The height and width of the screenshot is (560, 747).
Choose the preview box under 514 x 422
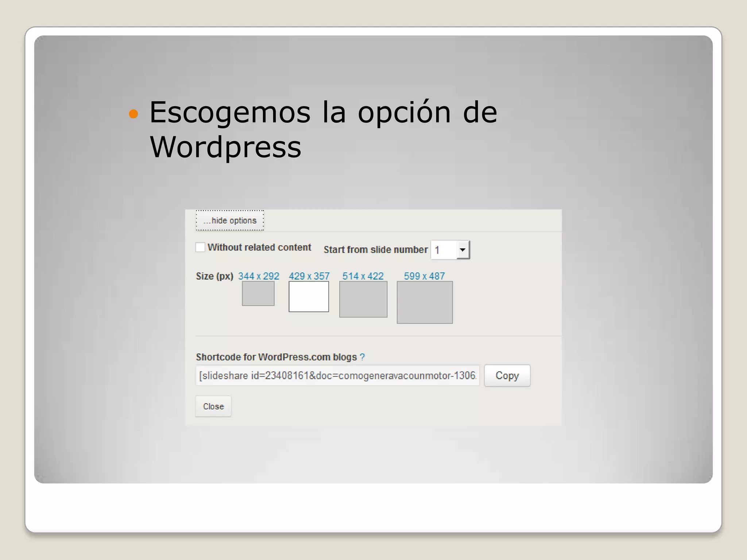pos(363,299)
